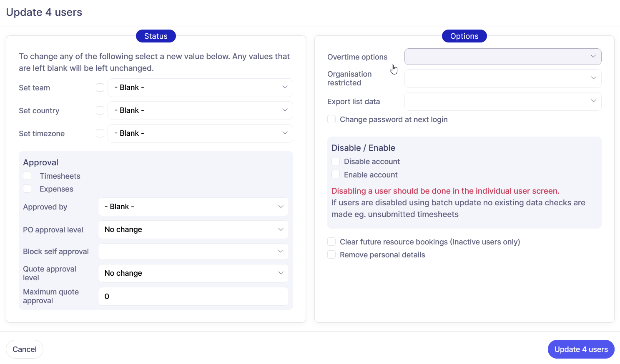Check Remove personal details box
Image resolution: width=620 pixels, height=364 pixels.
point(331,254)
